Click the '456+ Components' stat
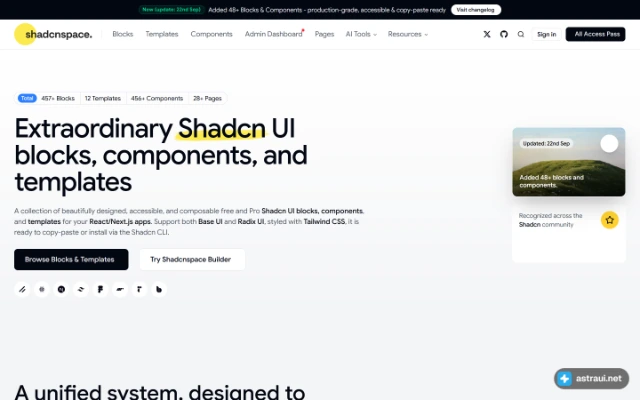The height and width of the screenshot is (400, 640). click(x=157, y=98)
